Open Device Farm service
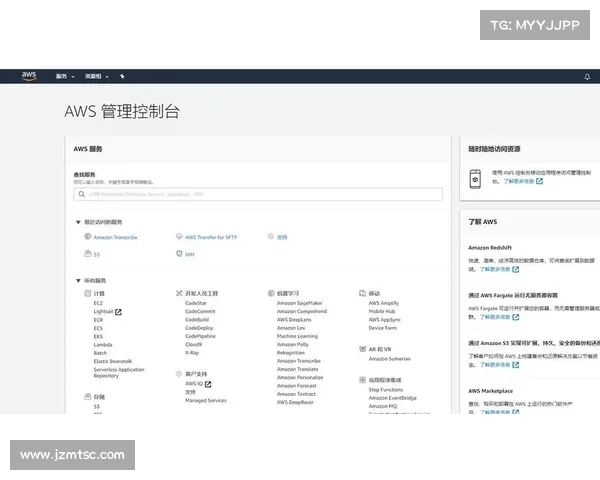 coord(383,328)
